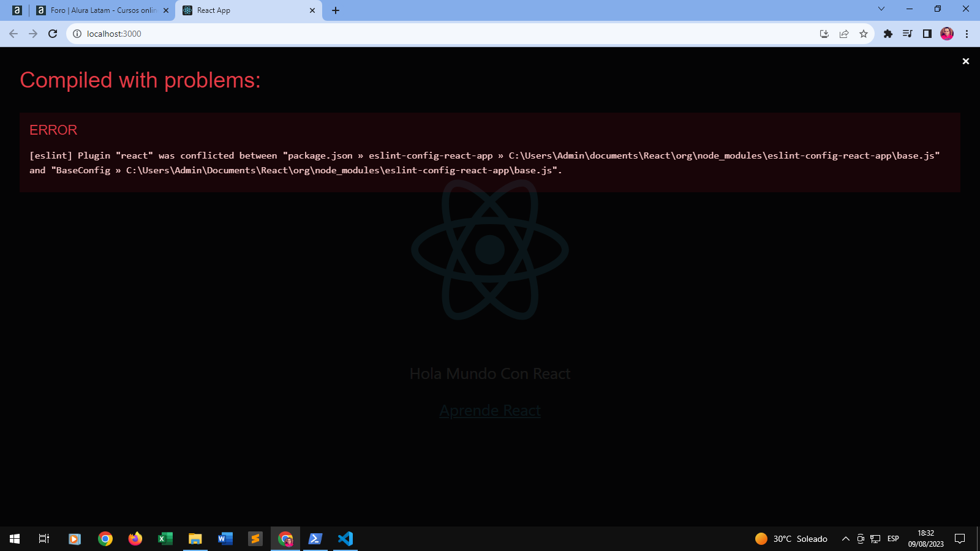980x551 pixels.
Task: Open Sublime Text from the taskbar
Action: pos(255,539)
